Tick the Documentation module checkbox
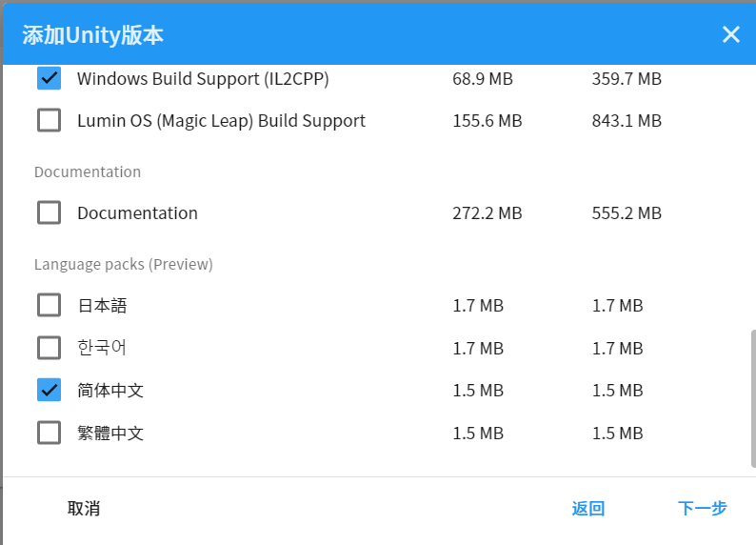 pyautogui.click(x=49, y=212)
